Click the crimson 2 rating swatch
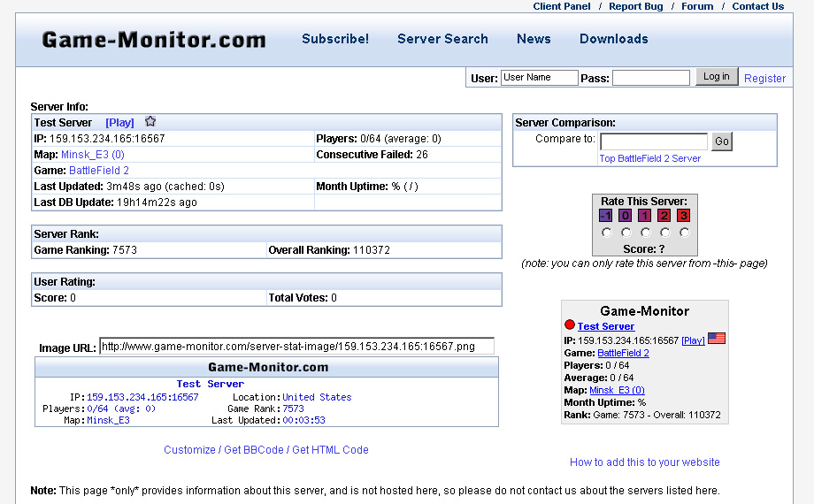The height and width of the screenshot is (504, 814). [664, 216]
